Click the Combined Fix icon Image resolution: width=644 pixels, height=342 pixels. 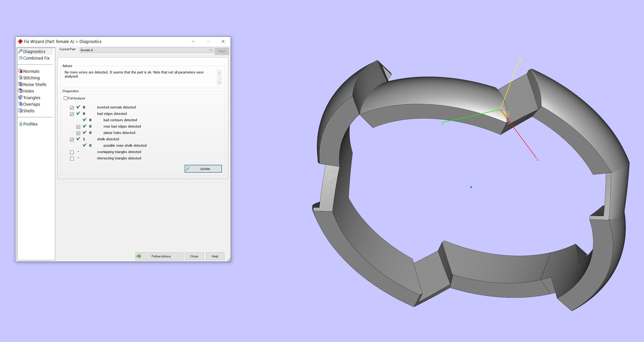tap(20, 58)
